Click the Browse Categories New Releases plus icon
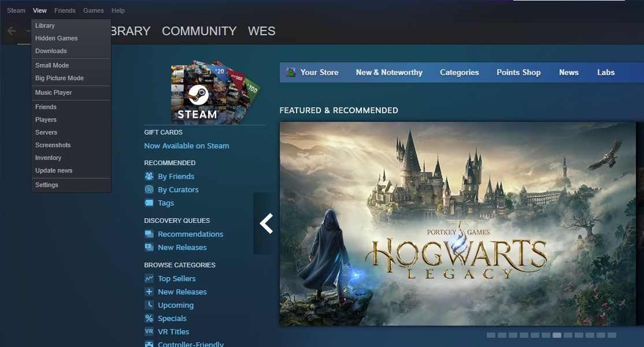 (149, 292)
